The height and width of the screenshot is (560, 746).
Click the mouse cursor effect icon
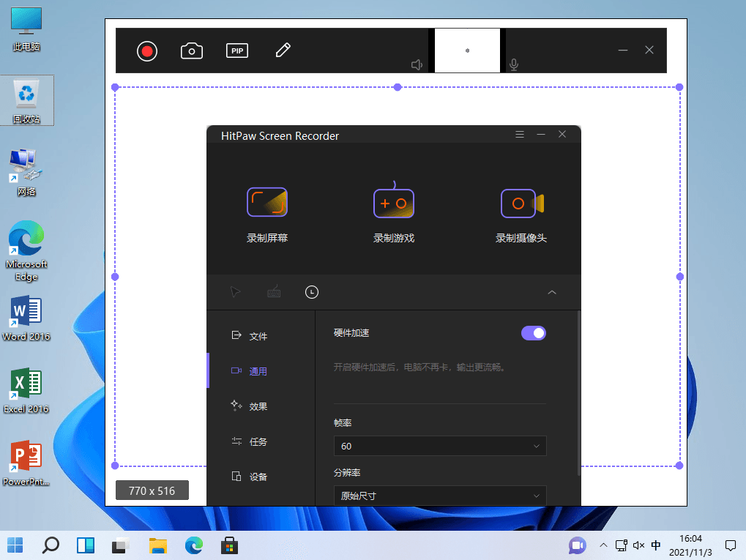(236, 291)
